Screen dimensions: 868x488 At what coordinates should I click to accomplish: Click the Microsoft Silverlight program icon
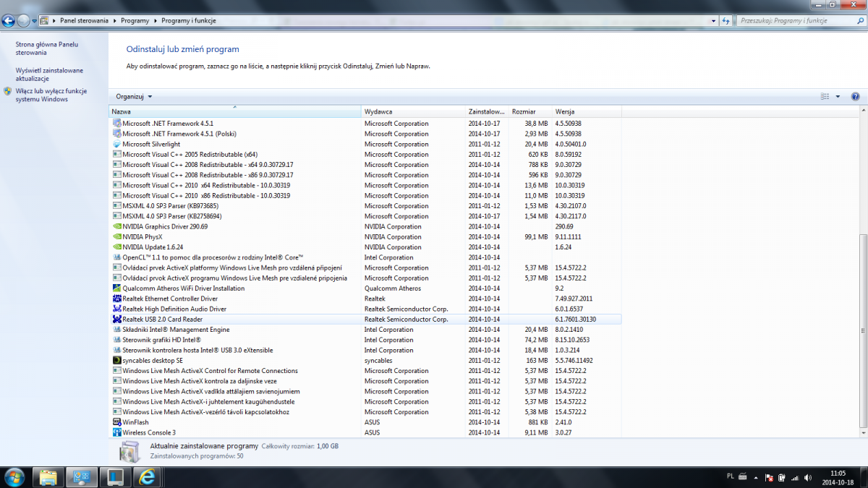click(117, 144)
